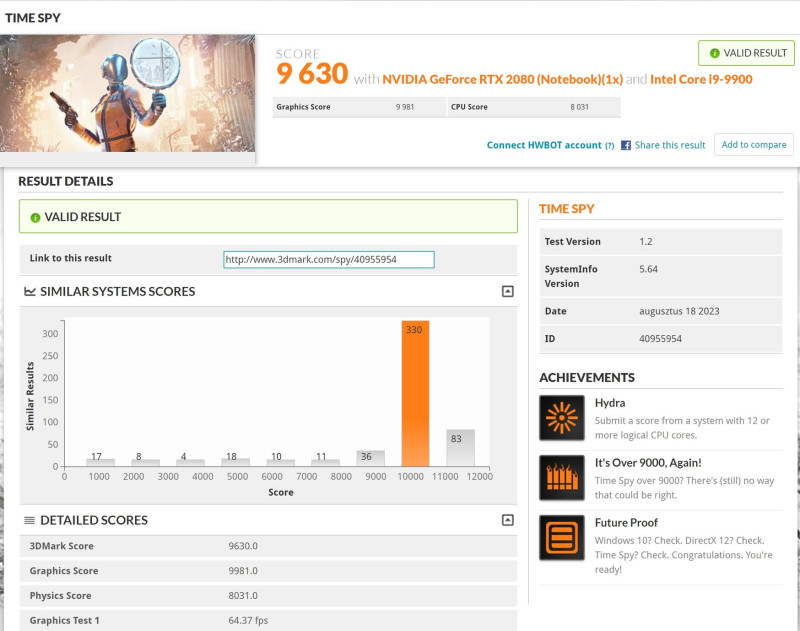The height and width of the screenshot is (631, 800).
Task: Click the CPU Score 8 031 cell
Action: 534,107
